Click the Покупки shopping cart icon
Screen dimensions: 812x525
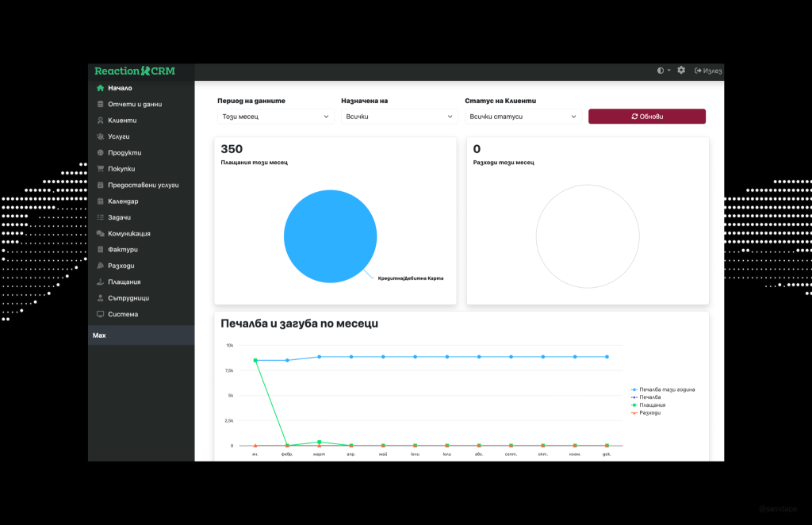tap(100, 169)
